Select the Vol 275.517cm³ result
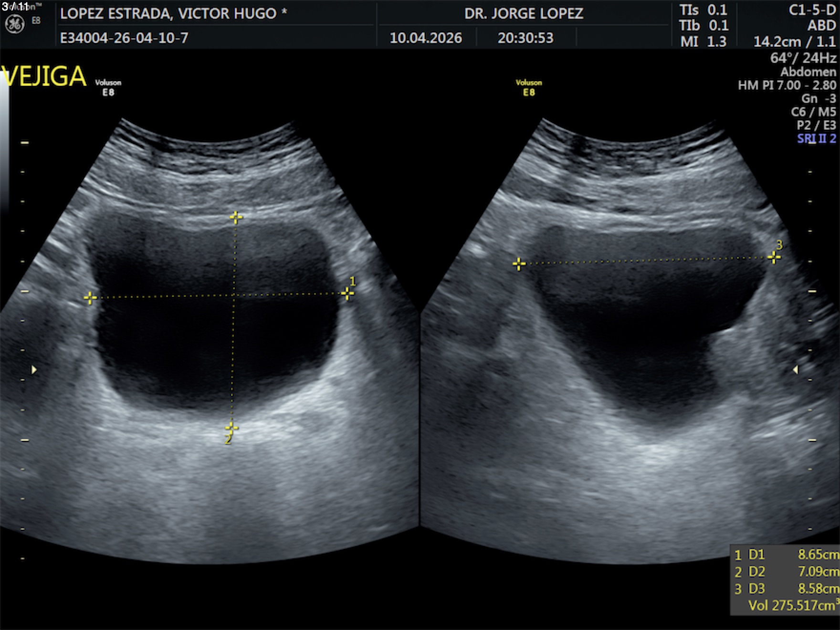Screen dimensions: 840x630 click(792, 606)
